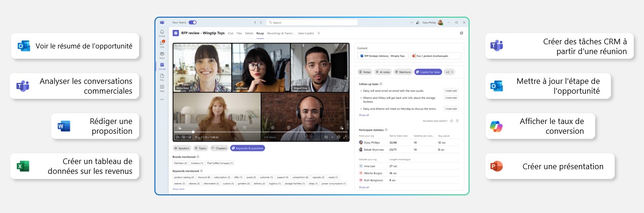The height and width of the screenshot is (213, 644).
Task: Open the Sales Copilot tab
Action: coord(306,33)
